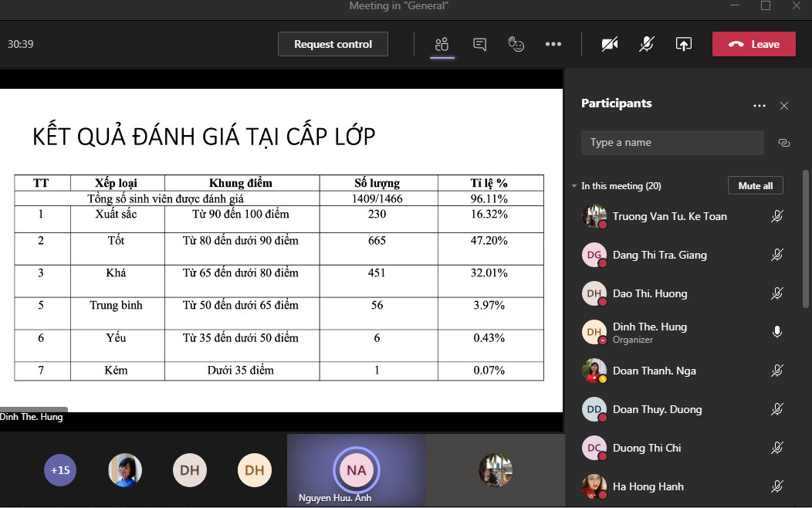Open the conversation chat icon
This screenshot has width=812, height=508.
(x=479, y=44)
